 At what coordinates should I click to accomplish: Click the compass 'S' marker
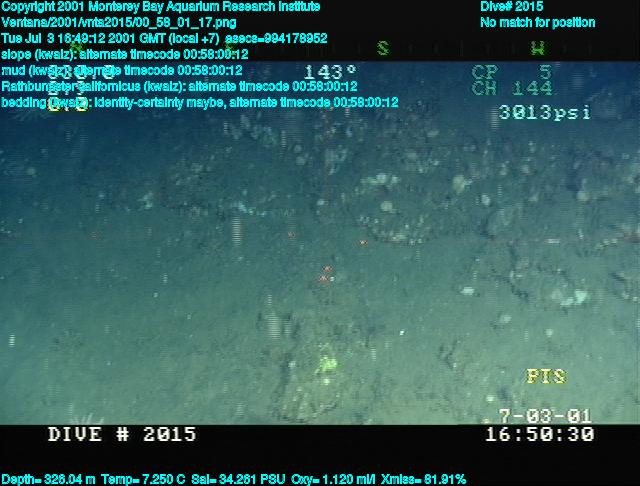tap(382, 49)
